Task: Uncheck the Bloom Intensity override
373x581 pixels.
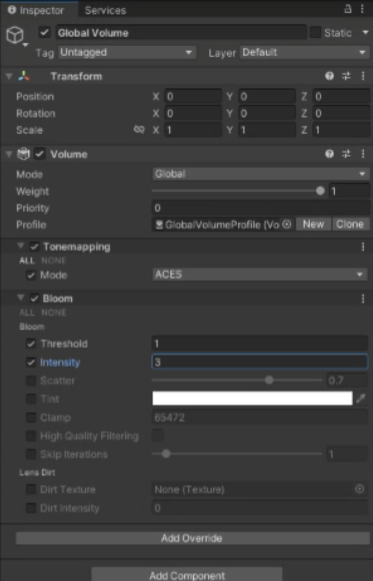Action: [31, 362]
